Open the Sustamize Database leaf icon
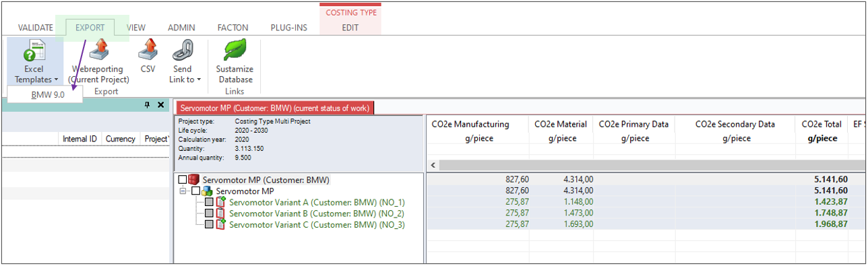This screenshot has width=868, height=266. point(235,51)
